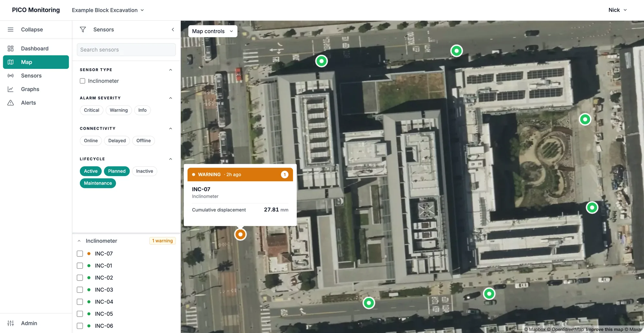Click the Admin sliders icon
This screenshot has width=644, height=333.
click(x=11, y=323)
